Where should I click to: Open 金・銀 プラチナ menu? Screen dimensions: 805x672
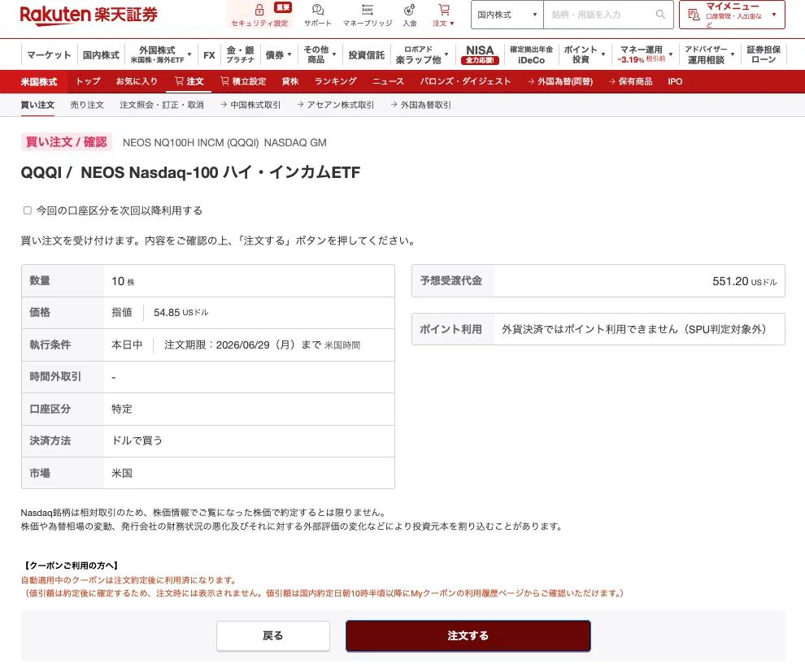pyautogui.click(x=240, y=55)
